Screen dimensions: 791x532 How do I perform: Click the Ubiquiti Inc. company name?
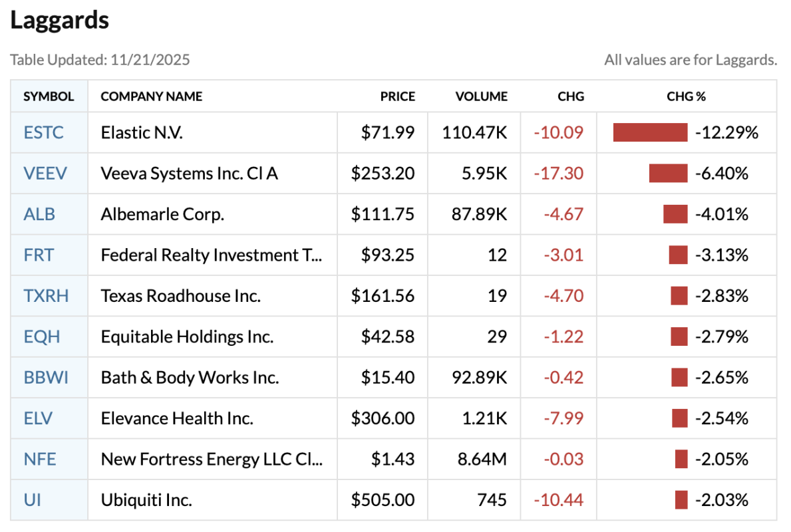click(x=146, y=499)
